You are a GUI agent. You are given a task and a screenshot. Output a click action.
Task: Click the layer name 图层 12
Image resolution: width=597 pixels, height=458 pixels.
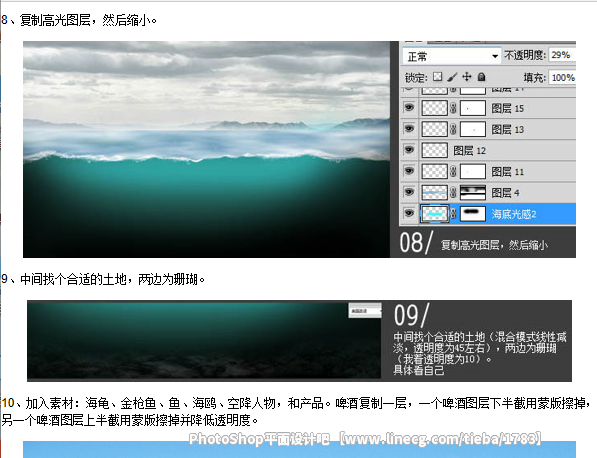pyautogui.click(x=469, y=151)
